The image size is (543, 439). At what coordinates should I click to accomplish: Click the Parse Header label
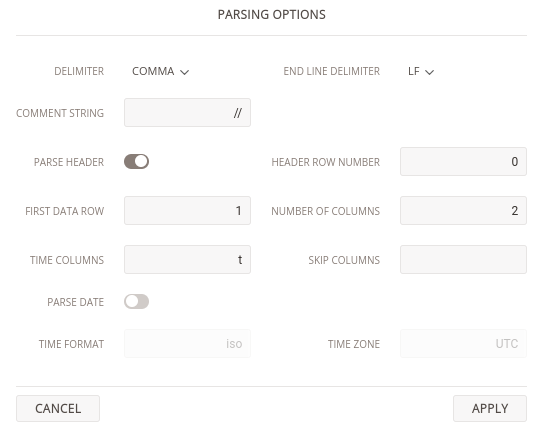point(69,162)
